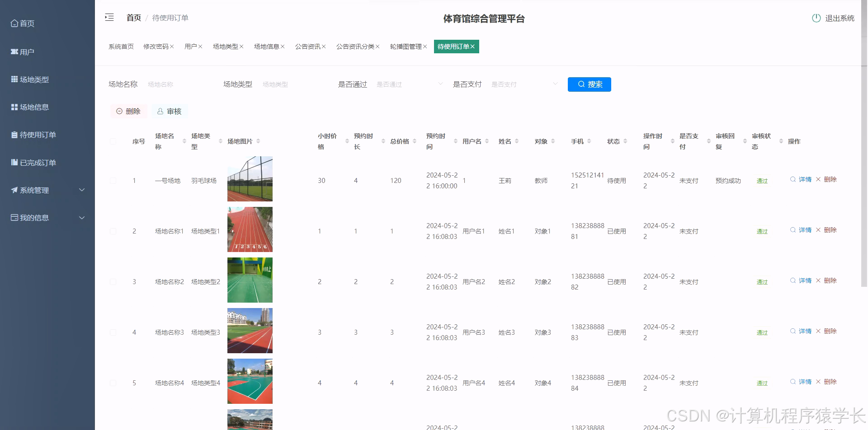Select the checkbox for row 场地名称1
The width and height of the screenshot is (868, 430).
pos(113,231)
